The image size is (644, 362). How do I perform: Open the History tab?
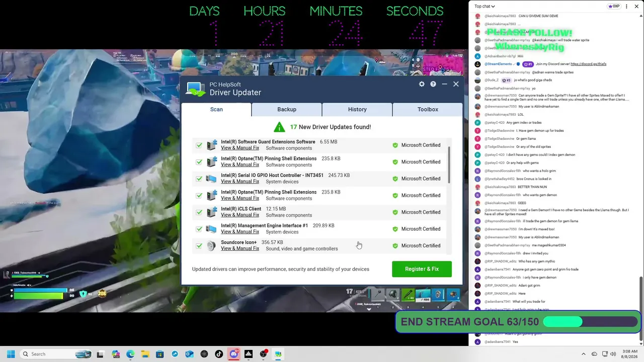tap(357, 109)
